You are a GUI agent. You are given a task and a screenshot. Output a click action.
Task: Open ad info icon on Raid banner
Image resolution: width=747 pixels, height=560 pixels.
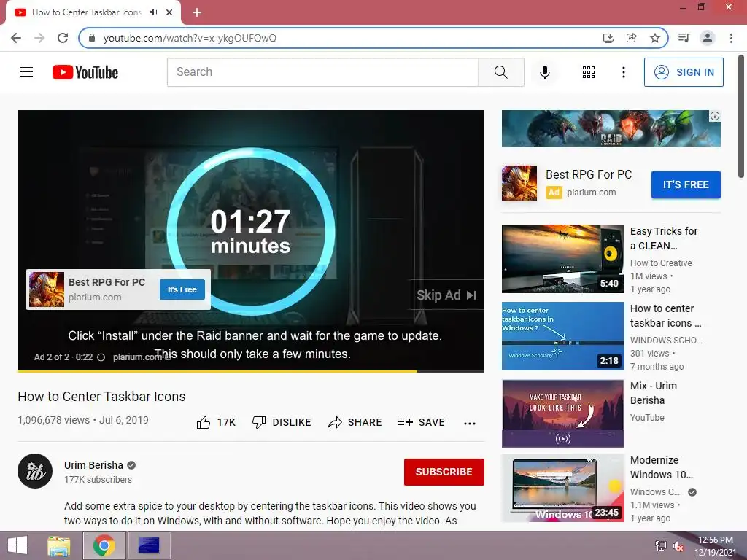click(715, 116)
